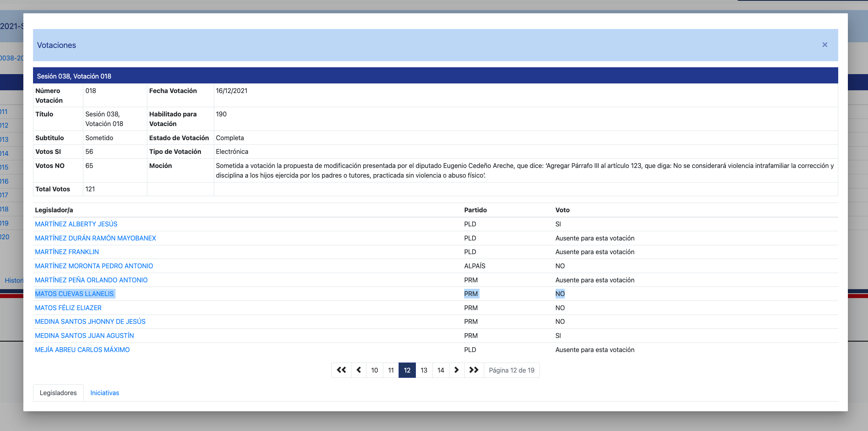Screen dimensions: 868x431
Task: Click the Partido column header
Action: pyautogui.click(x=475, y=210)
